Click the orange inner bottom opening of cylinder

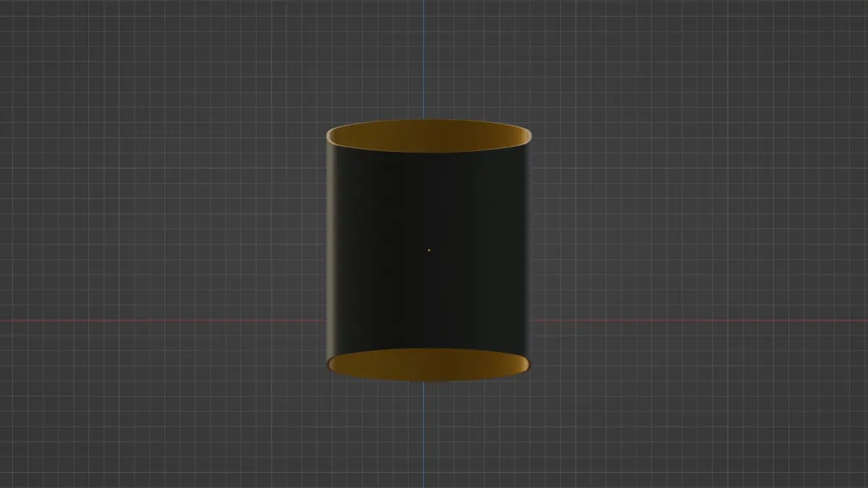click(429, 364)
